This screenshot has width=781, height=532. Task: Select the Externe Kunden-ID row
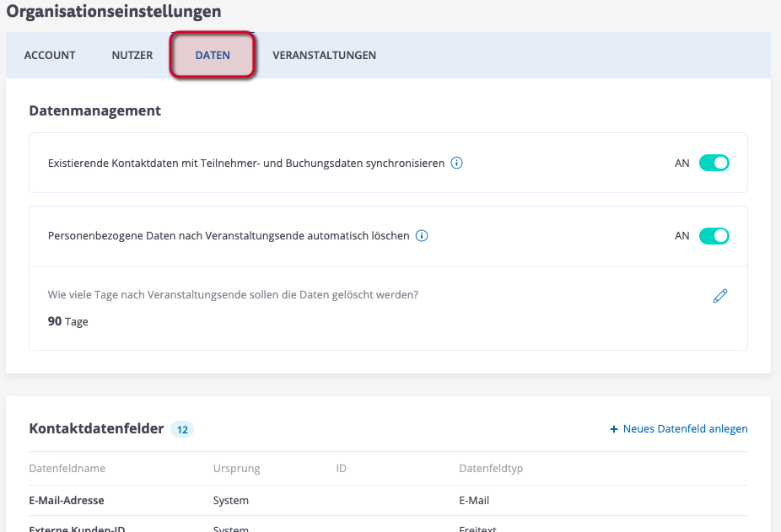[x=77, y=529]
